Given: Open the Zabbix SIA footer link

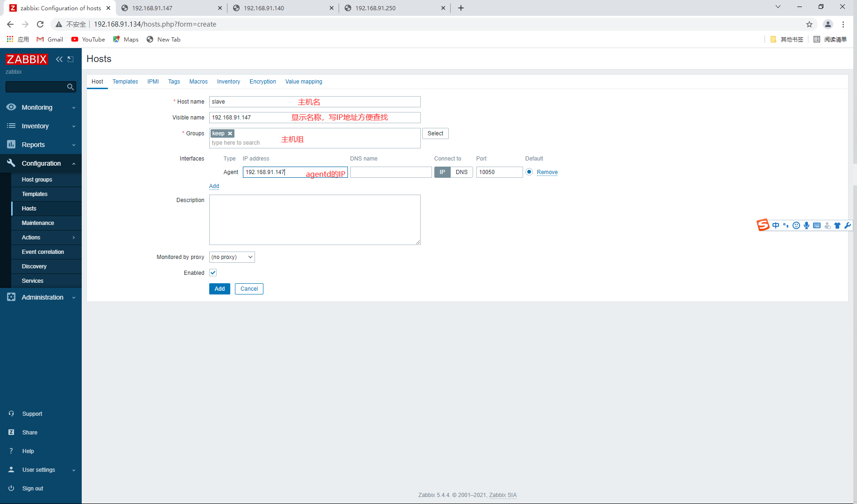Looking at the screenshot, I should coord(503,495).
